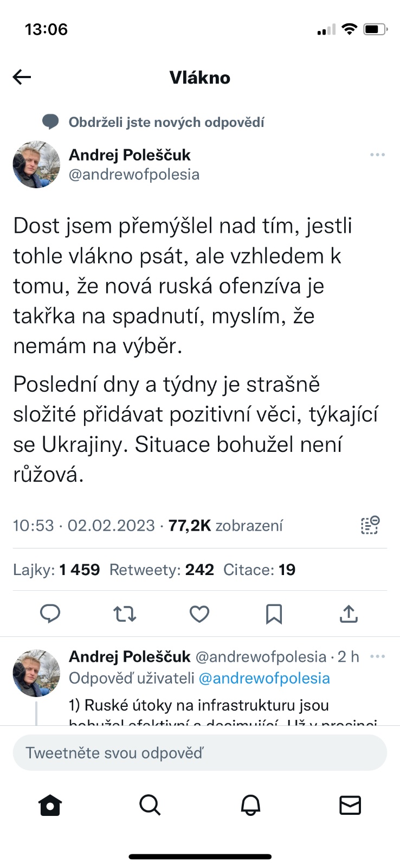Tap the back arrow icon

point(22,78)
